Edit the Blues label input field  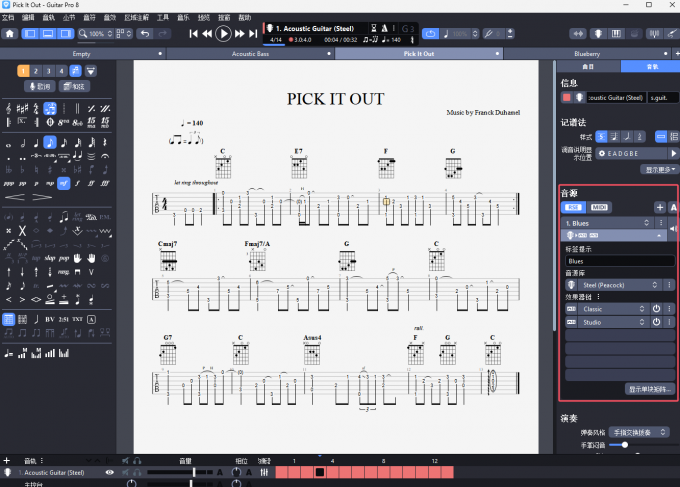[620, 261]
